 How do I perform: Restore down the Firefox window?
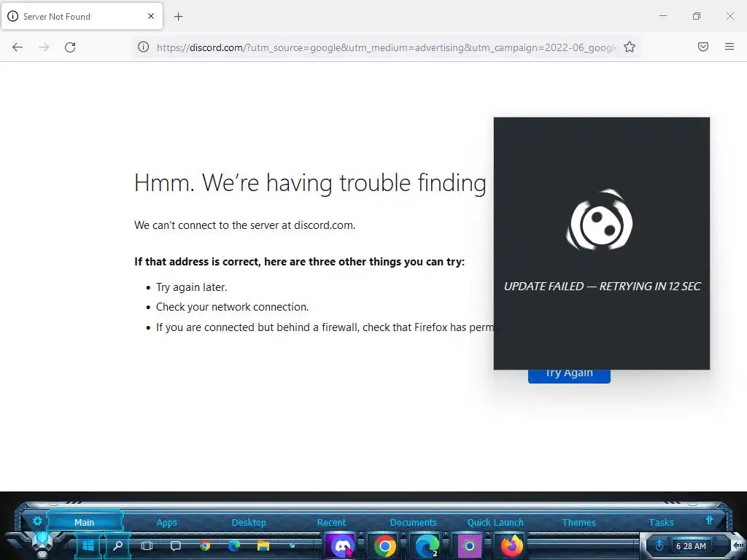click(x=697, y=16)
